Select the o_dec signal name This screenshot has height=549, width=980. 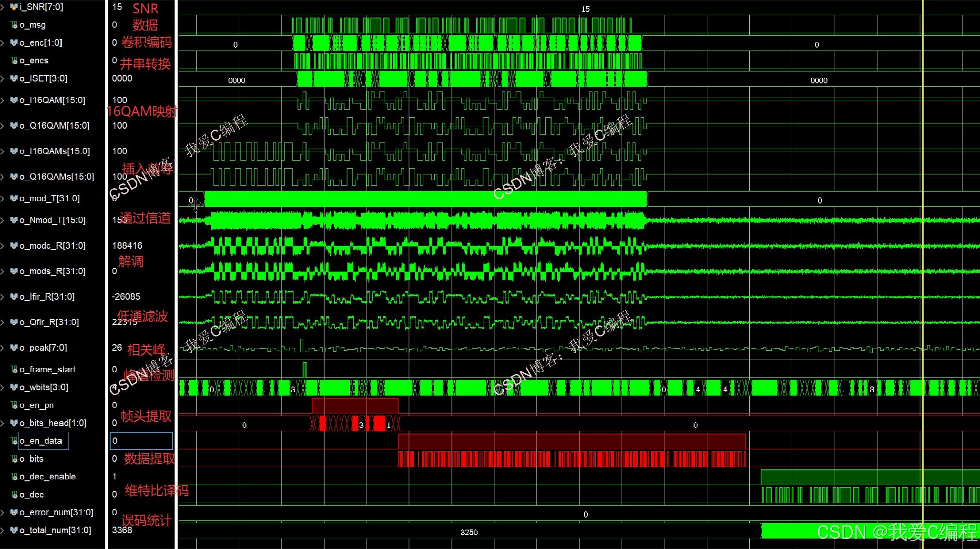tap(31, 495)
